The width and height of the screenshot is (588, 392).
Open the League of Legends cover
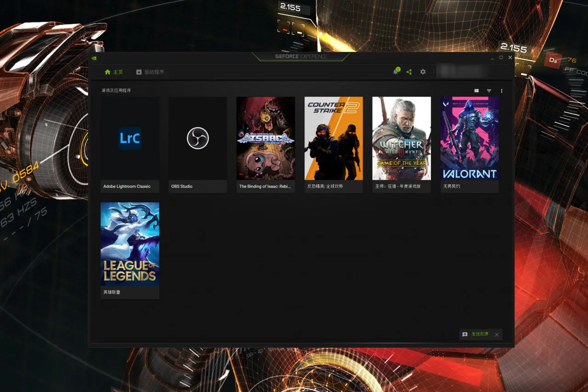pyautogui.click(x=130, y=244)
